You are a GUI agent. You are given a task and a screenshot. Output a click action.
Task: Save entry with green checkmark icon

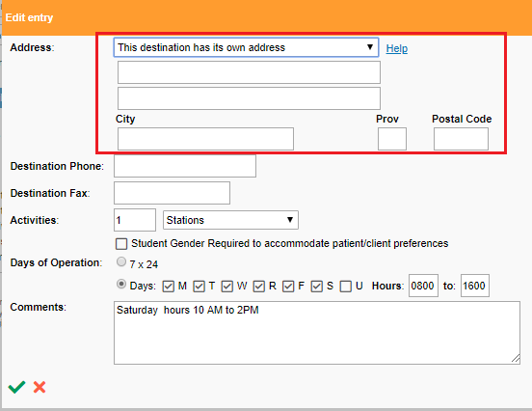point(16,387)
